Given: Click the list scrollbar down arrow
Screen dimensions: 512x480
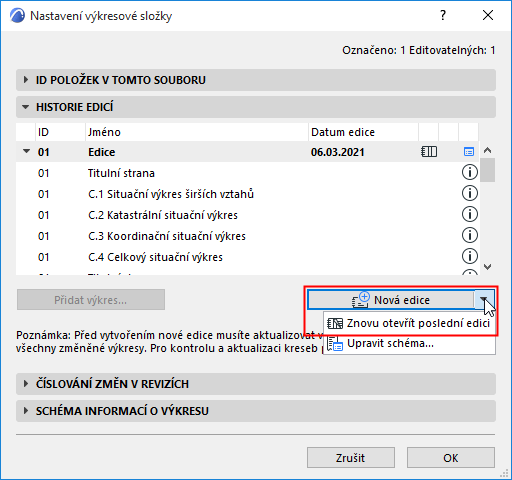Looking at the screenshot, I should [x=488, y=267].
